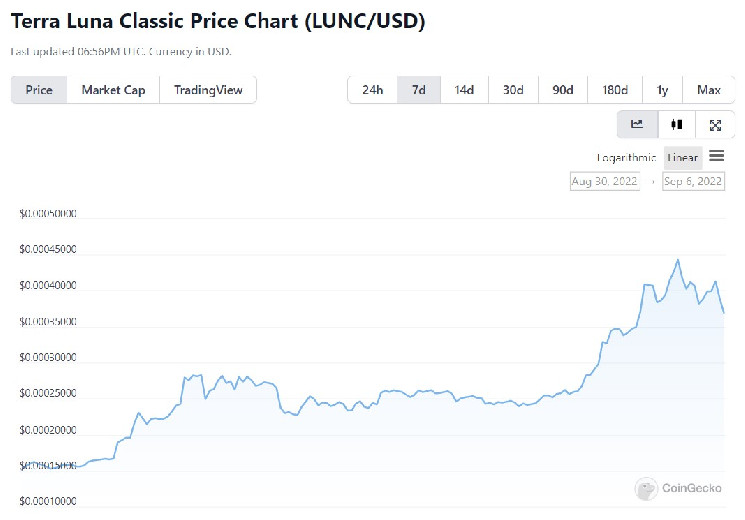Select the 180d time range
Screen dimensions: 745x520
(615, 90)
